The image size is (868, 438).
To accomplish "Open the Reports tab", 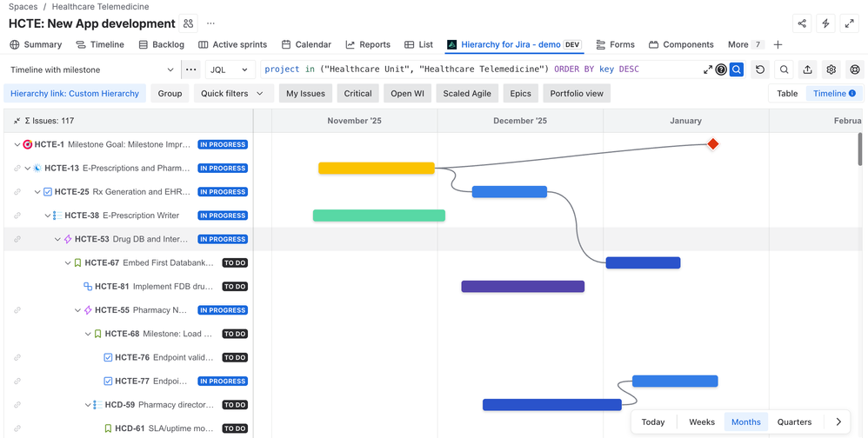I will 368,45.
